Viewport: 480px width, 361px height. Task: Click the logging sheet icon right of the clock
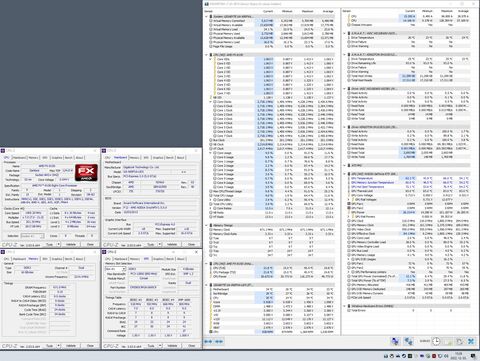click(x=448, y=341)
